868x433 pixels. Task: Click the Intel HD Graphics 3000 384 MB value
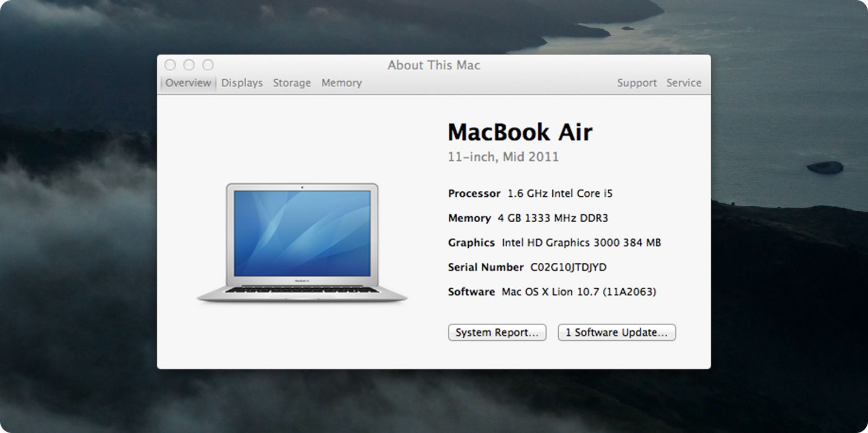pos(581,242)
